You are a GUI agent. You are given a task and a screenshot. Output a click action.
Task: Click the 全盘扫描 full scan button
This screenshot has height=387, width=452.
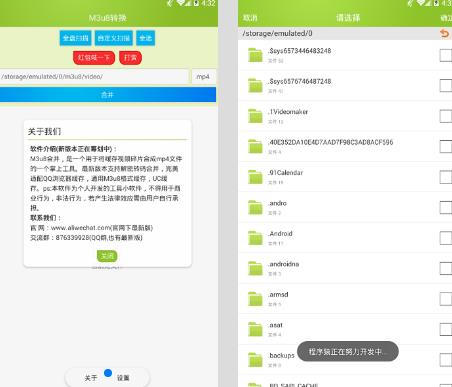tap(75, 38)
